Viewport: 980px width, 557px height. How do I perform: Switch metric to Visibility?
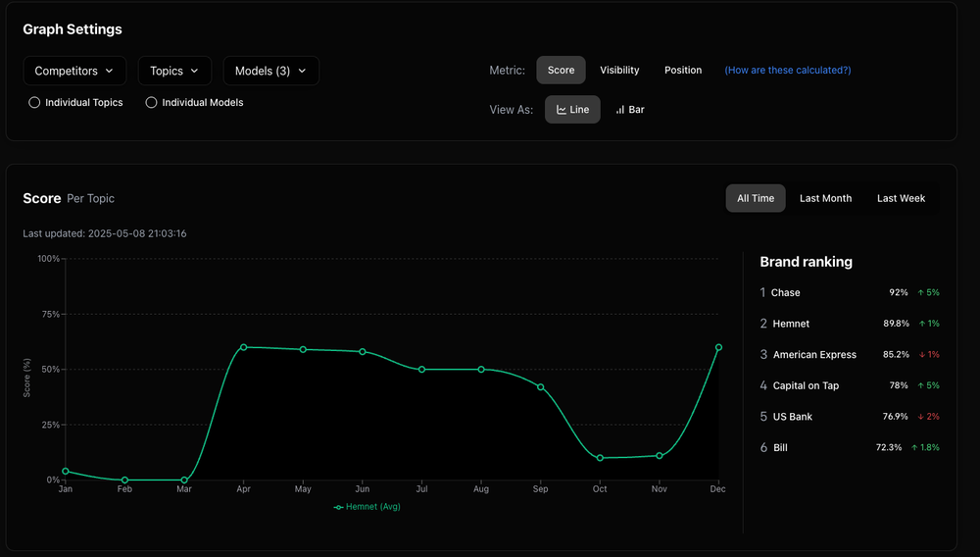coord(619,70)
